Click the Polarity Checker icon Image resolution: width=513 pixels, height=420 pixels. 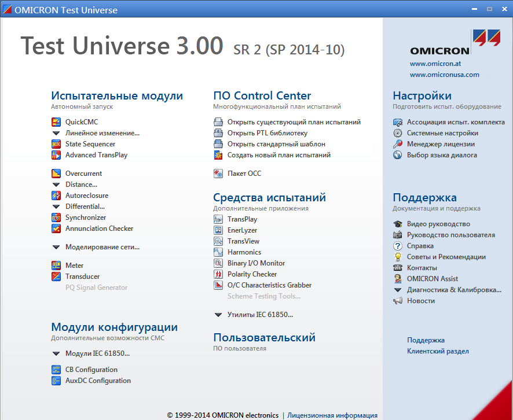[218, 274]
